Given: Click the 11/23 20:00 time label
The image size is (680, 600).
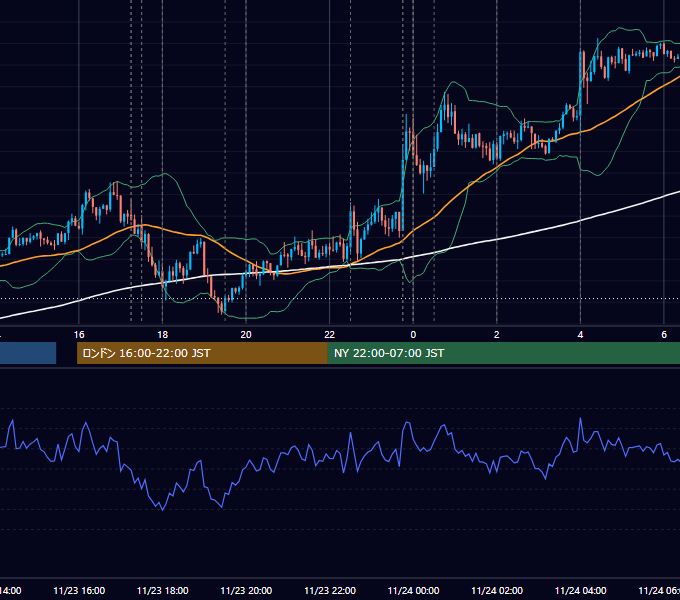Looking at the screenshot, I should point(246,590).
